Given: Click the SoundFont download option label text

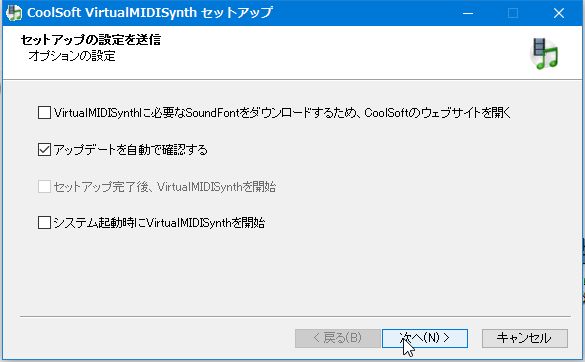Looking at the screenshot, I should (x=282, y=112).
